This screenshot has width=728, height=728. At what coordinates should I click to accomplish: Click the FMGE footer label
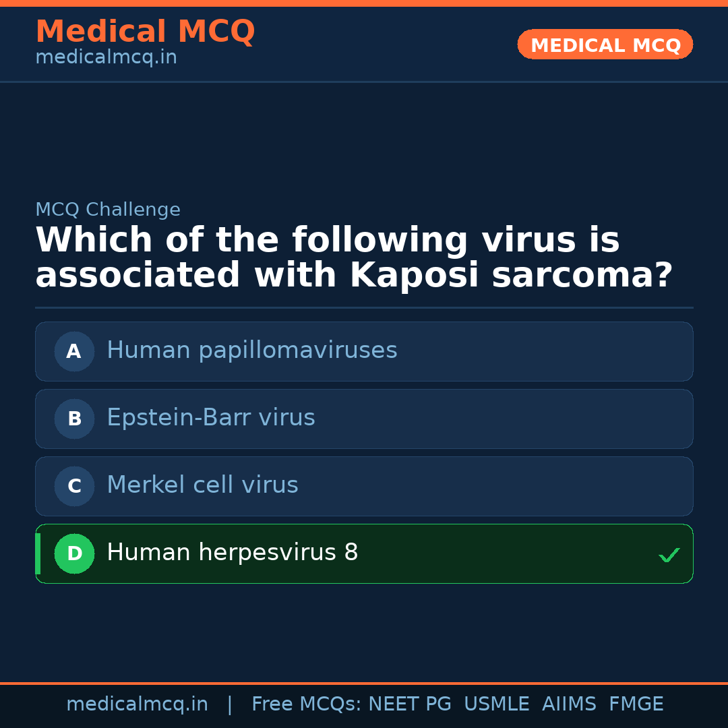point(636,704)
